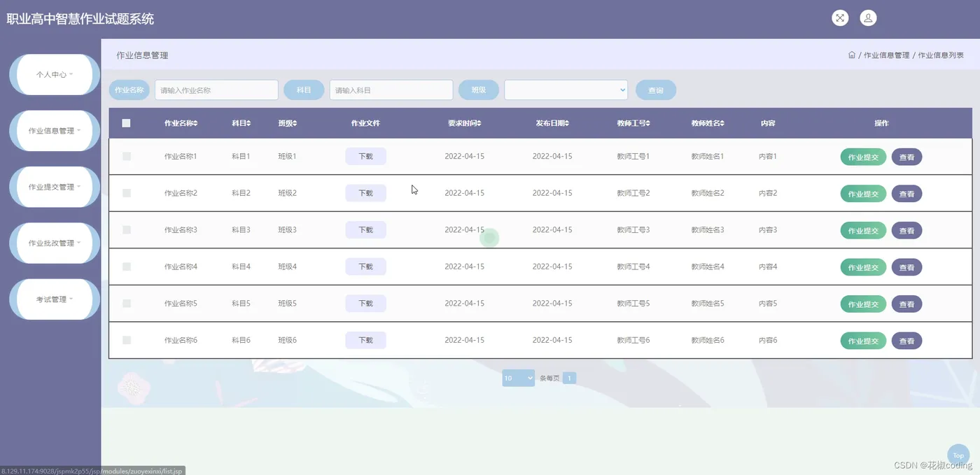Image resolution: width=980 pixels, height=475 pixels.
Task: View details of 作业名称4 with 查看
Action: pyautogui.click(x=906, y=267)
